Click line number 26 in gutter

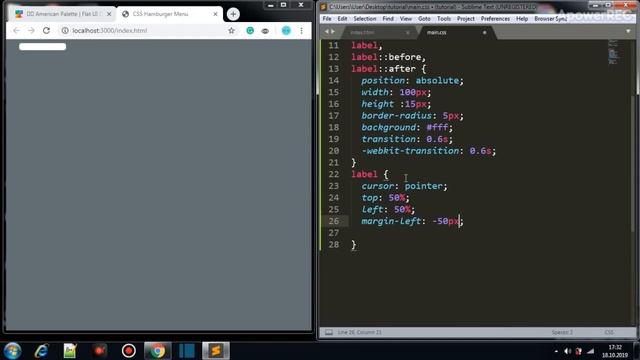[333, 221]
